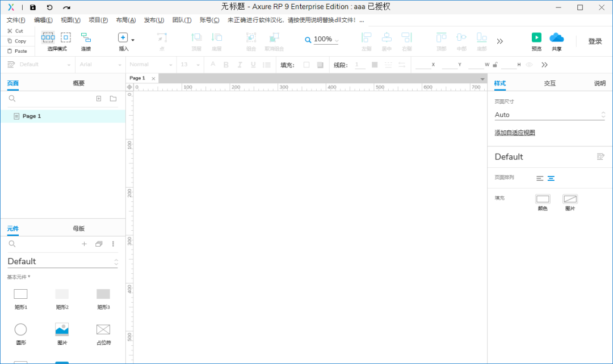The height and width of the screenshot is (364, 613).
Task: Toggle the aspect ratio lock icon
Action: coord(496,65)
